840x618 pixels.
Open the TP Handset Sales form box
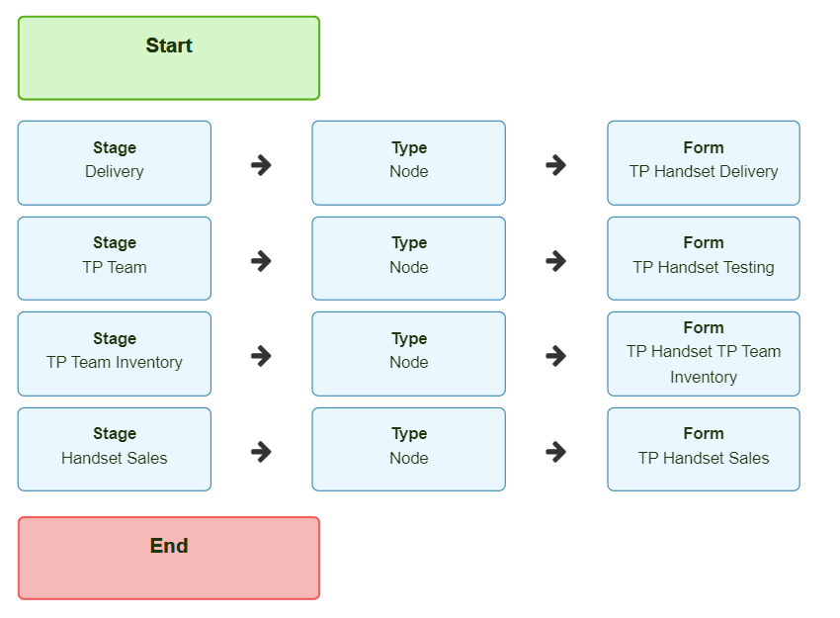[704, 449]
